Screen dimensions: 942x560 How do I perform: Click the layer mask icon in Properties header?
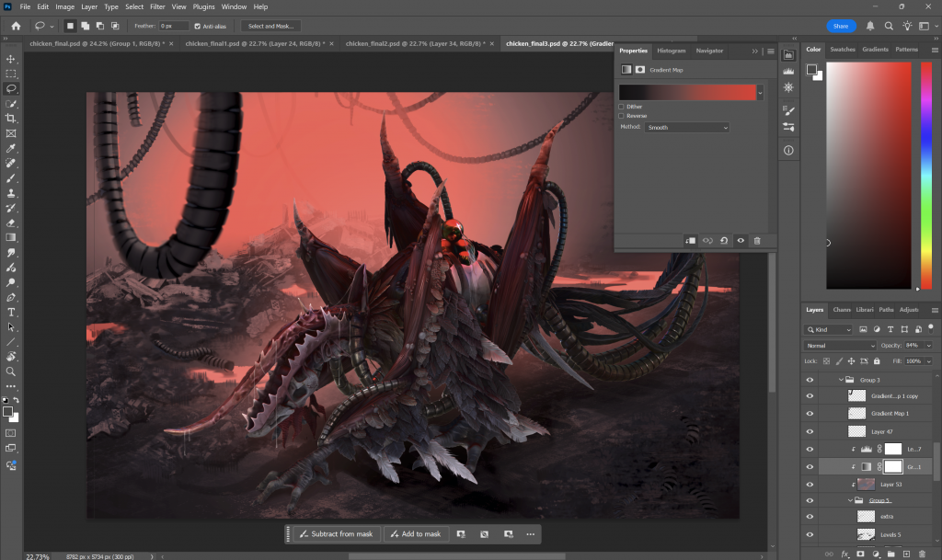(640, 70)
